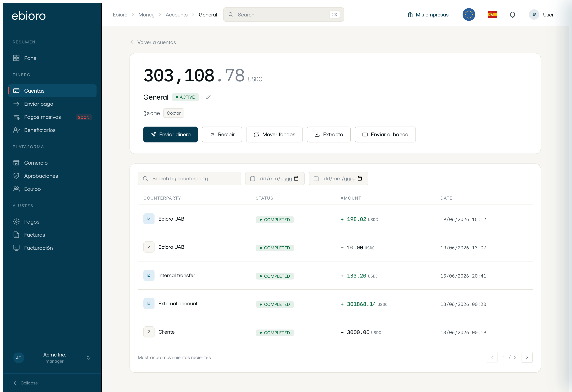Focus the top Search field
This screenshot has width=572, height=392.
pos(284,14)
